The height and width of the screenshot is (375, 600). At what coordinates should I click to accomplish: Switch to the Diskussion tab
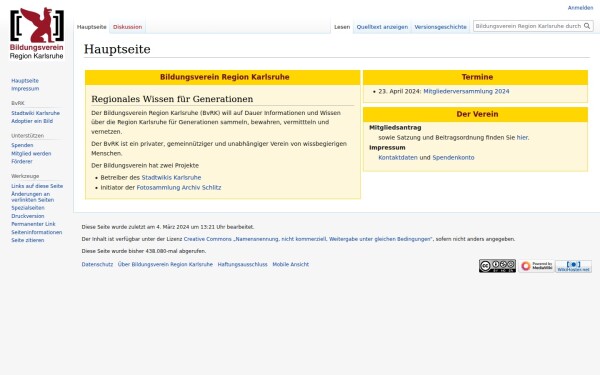tap(127, 27)
